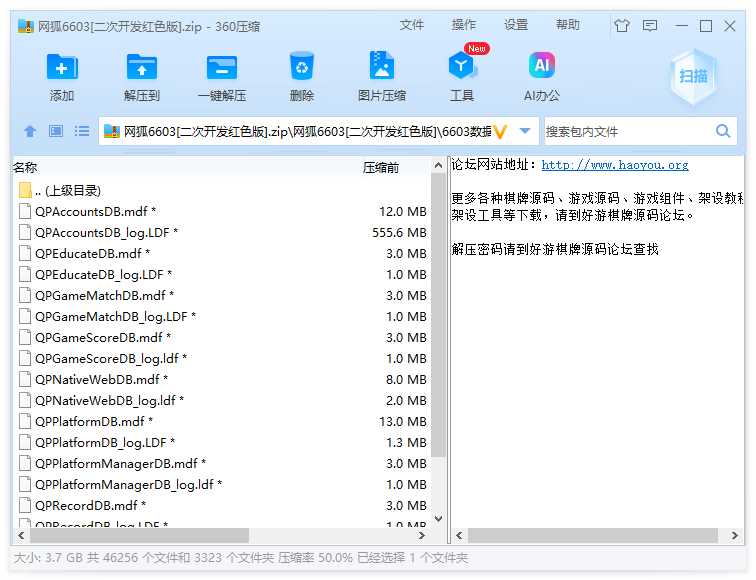Go up one level with the up arrow icon
The width and height of the screenshot is (756, 580).
click(30, 131)
